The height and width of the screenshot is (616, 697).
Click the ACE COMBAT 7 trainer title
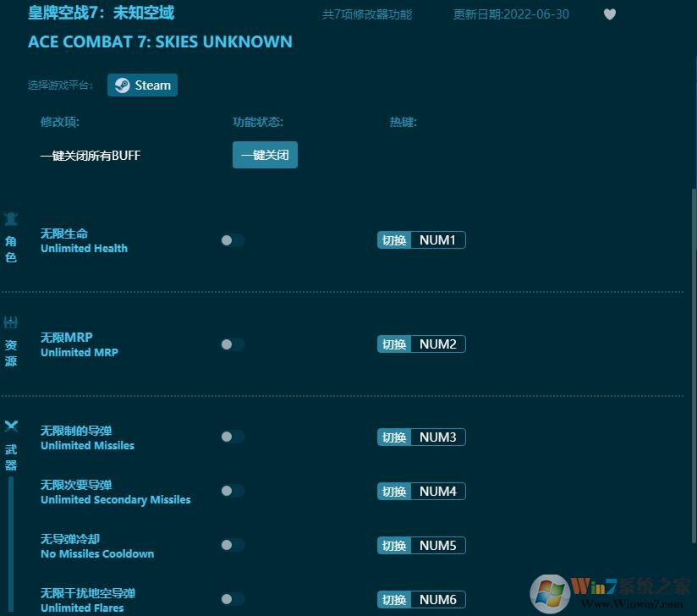pyautogui.click(x=160, y=41)
